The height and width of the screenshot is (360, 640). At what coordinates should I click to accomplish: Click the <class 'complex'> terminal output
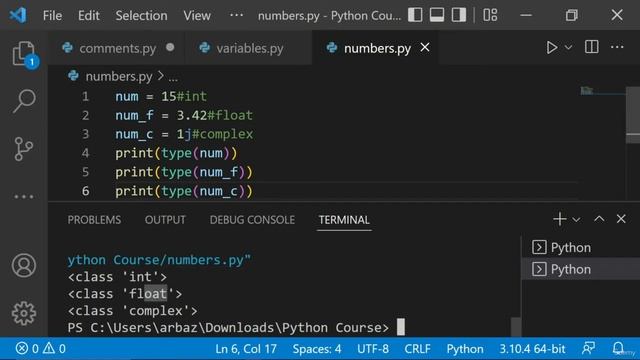(133, 311)
